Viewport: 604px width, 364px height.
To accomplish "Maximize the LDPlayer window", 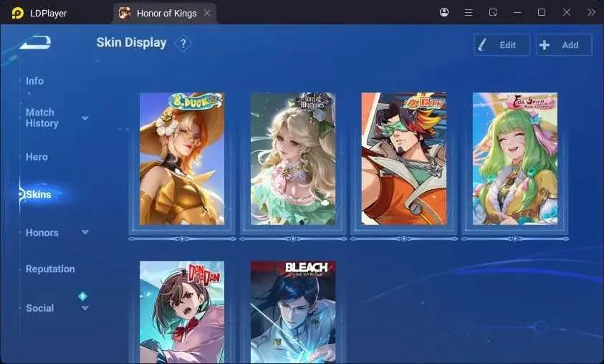I will 542,12.
